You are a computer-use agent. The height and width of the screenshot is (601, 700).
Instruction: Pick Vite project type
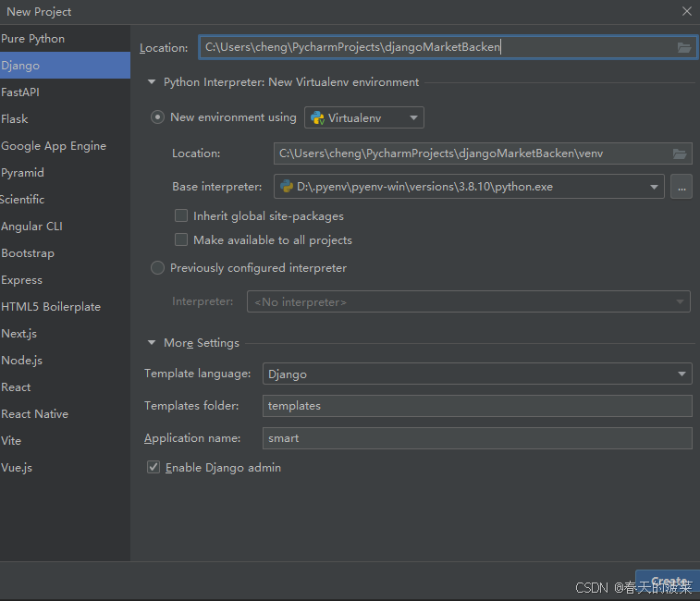(x=65, y=440)
